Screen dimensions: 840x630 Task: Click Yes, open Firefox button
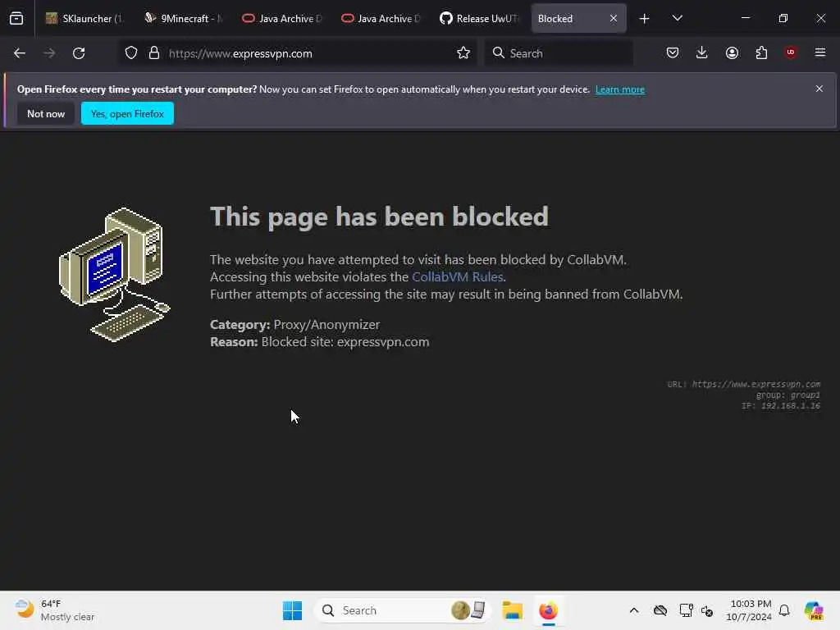point(127,113)
